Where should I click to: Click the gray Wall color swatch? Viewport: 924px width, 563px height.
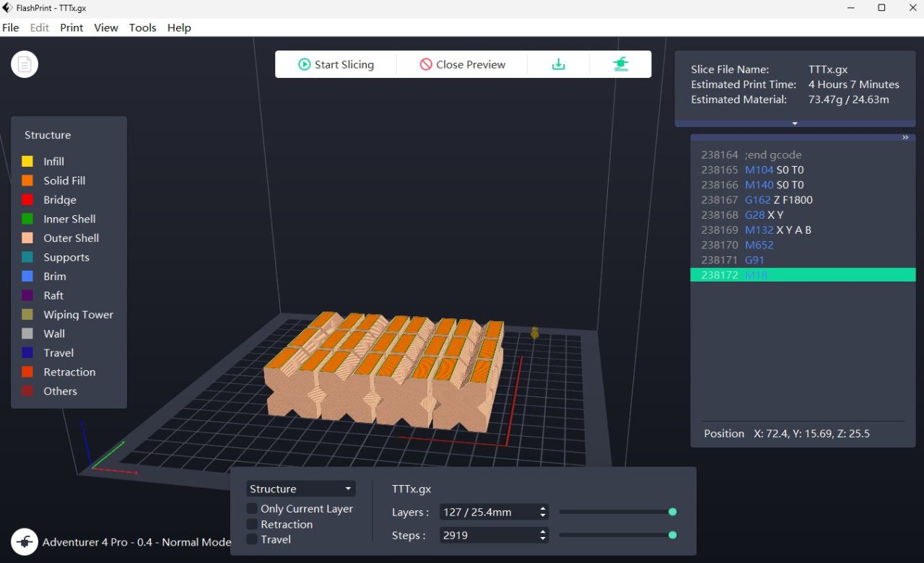[x=27, y=333]
